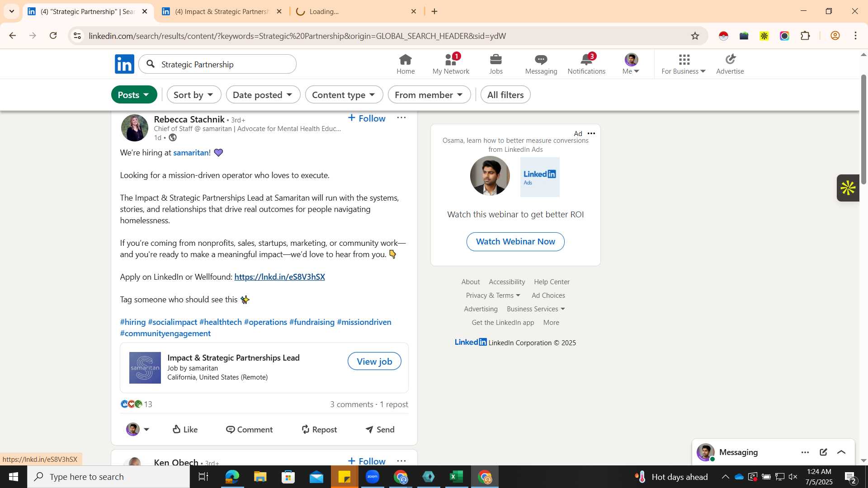Open My Network with notification badge

pos(451,64)
